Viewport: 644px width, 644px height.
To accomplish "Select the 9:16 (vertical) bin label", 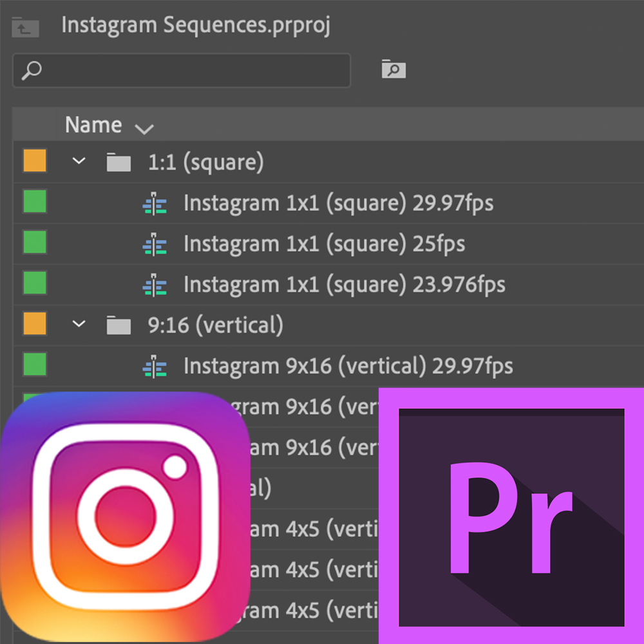I will [216, 326].
